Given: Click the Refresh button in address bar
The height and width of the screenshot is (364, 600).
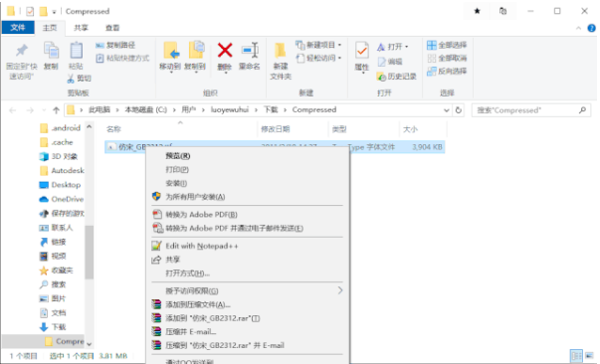Looking at the screenshot, I should 458,110.
